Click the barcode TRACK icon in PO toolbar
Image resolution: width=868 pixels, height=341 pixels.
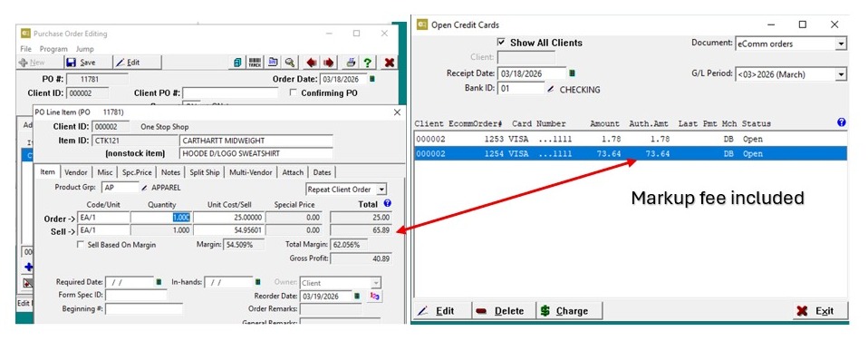point(255,63)
